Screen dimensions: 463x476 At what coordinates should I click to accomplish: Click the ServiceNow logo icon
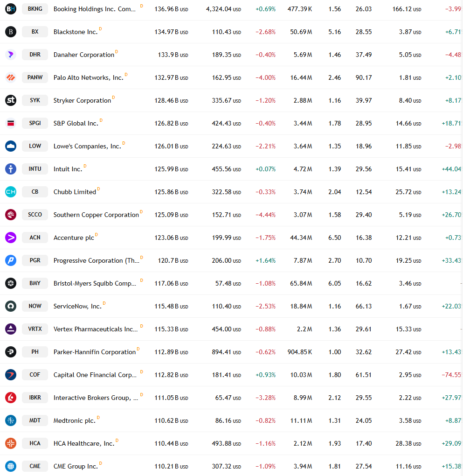tap(11, 306)
